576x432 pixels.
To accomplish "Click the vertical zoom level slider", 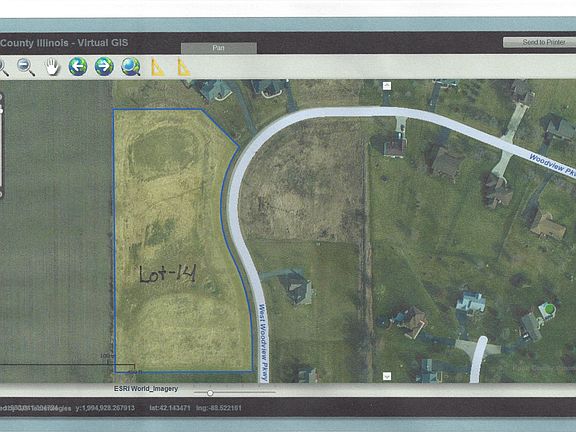I will coord(1,146).
